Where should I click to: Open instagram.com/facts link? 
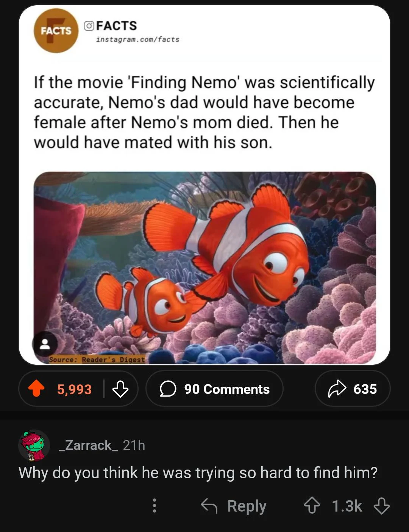(x=137, y=39)
